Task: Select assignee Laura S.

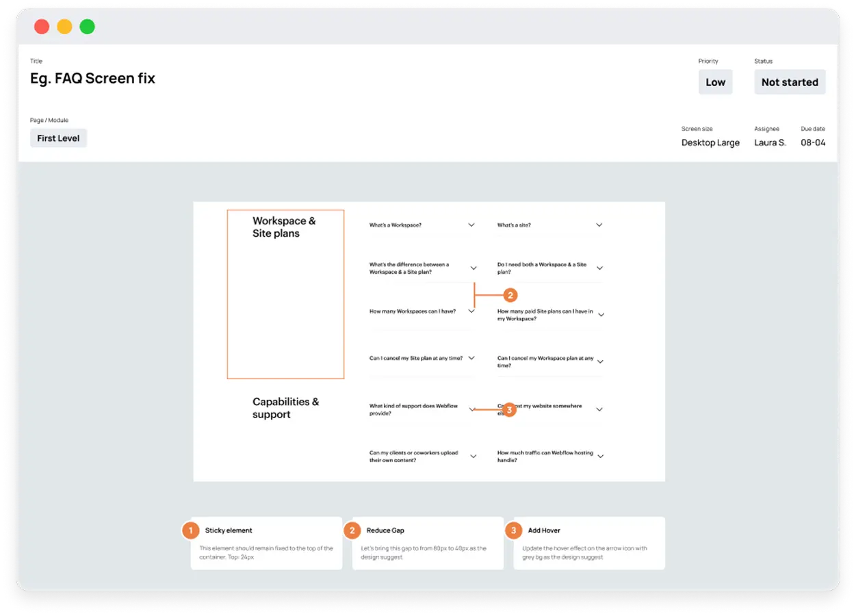Action: pos(770,142)
